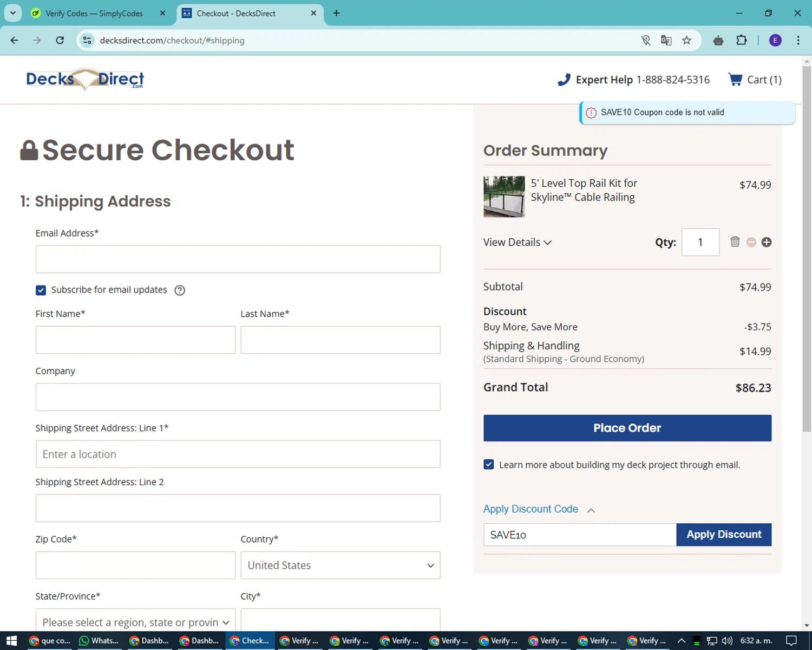
Task: Click Expert Help phone number
Action: (673, 80)
